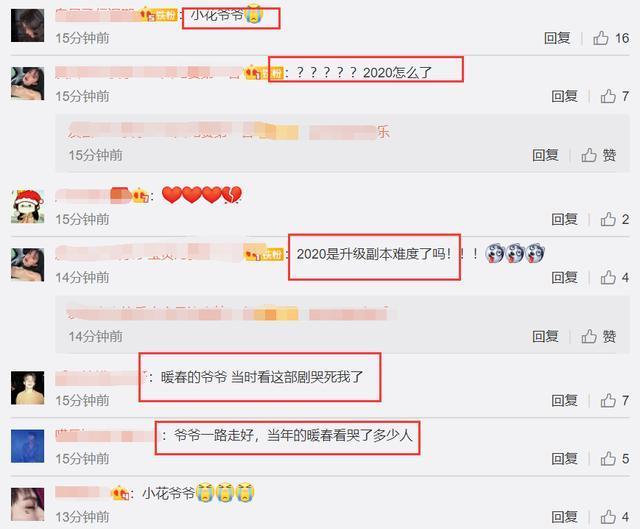Reply to the "2020怎么了" comment
This screenshot has width=640, height=529.
(564, 96)
